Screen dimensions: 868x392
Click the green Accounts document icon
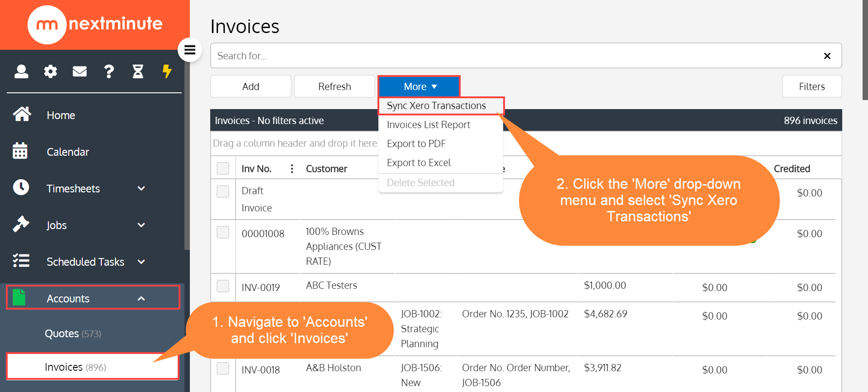coord(19,297)
